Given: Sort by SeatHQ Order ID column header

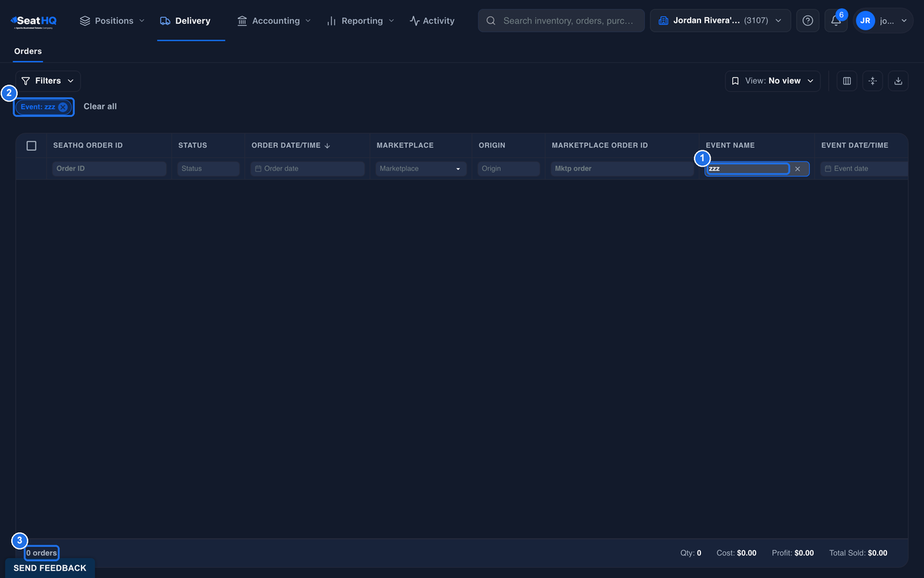Looking at the screenshot, I should tap(88, 145).
